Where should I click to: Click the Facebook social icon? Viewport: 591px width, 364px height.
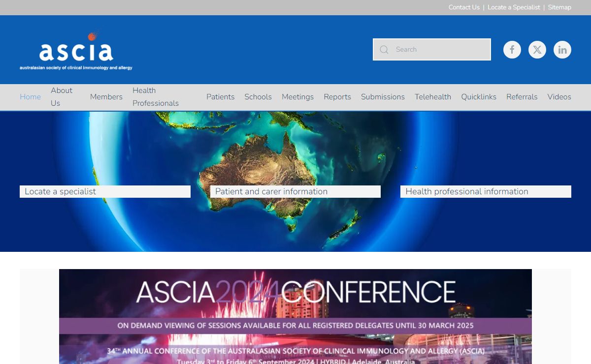(x=512, y=50)
